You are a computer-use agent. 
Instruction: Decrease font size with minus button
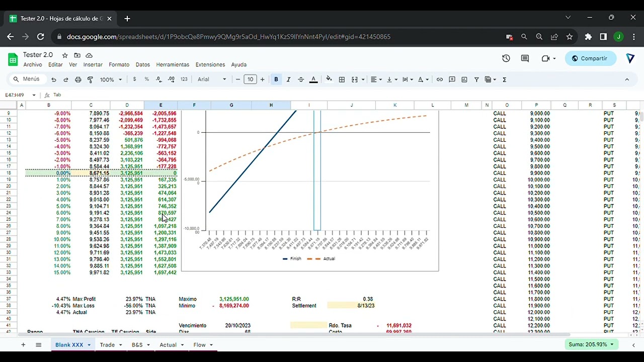(238, 79)
